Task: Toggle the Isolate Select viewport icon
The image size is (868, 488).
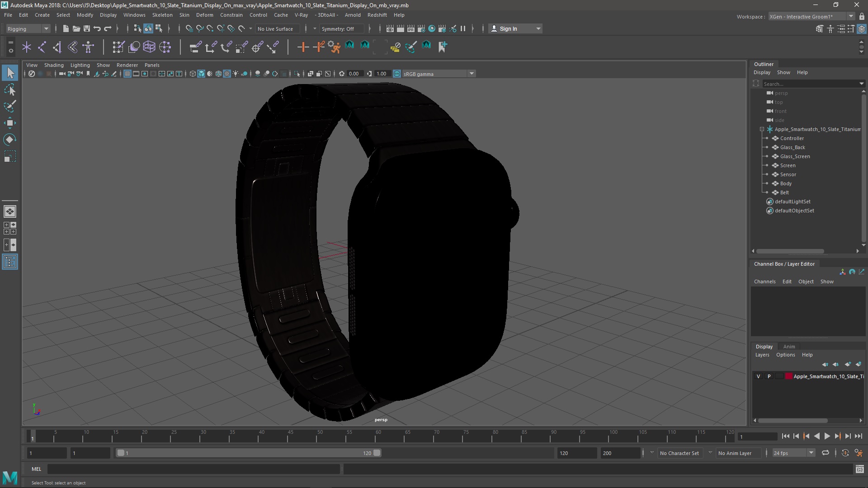Action: (297, 74)
